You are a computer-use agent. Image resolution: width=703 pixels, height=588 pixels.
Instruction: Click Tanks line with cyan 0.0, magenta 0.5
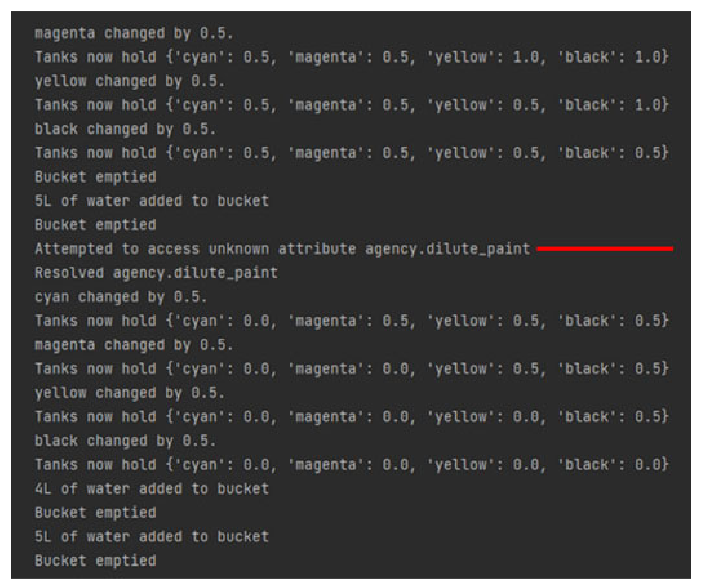point(351,321)
